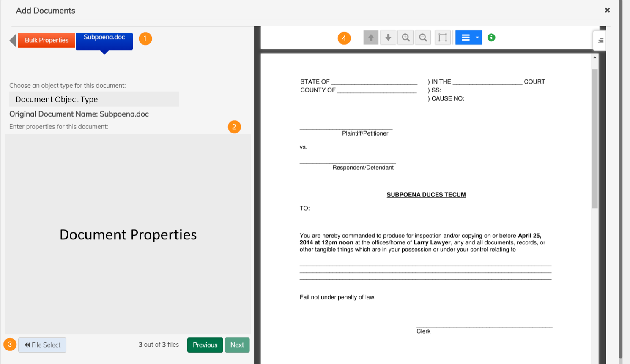
Task: Zoom out of the document preview
Action: [423, 38]
